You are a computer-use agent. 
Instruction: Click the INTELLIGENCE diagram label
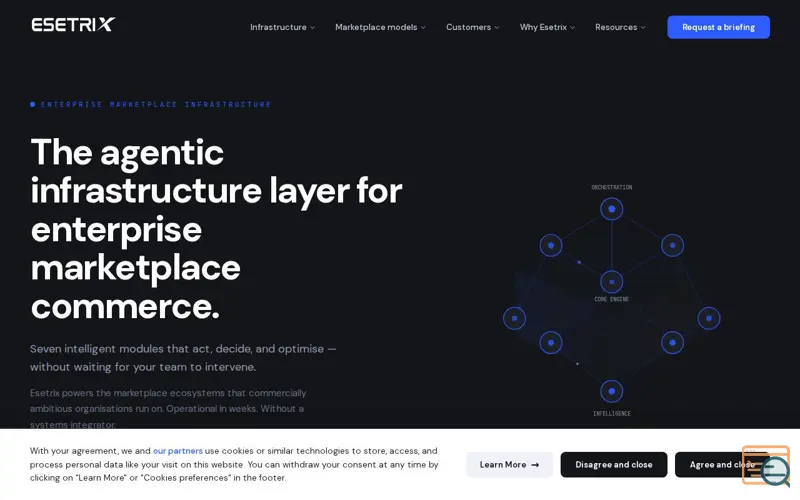pyautogui.click(x=611, y=413)
